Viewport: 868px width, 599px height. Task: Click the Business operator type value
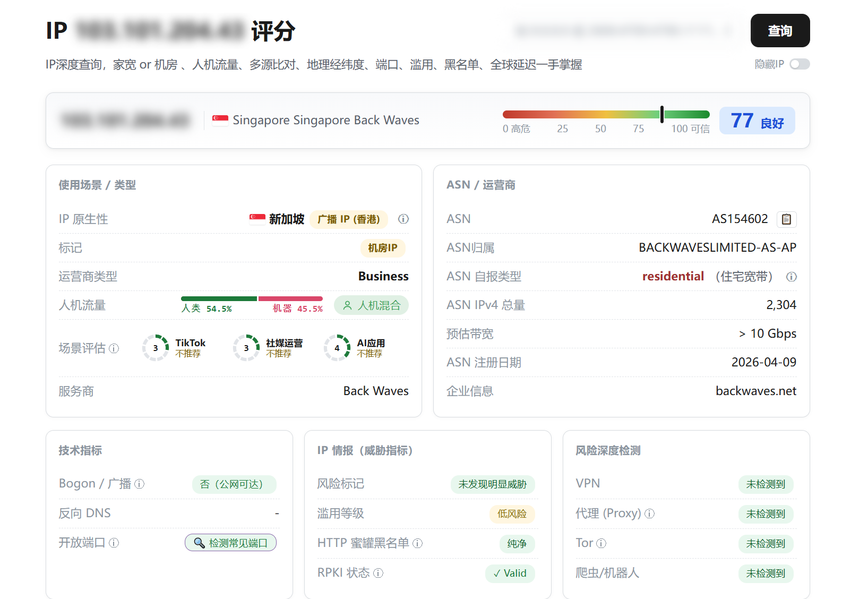(x=383, y=276)
